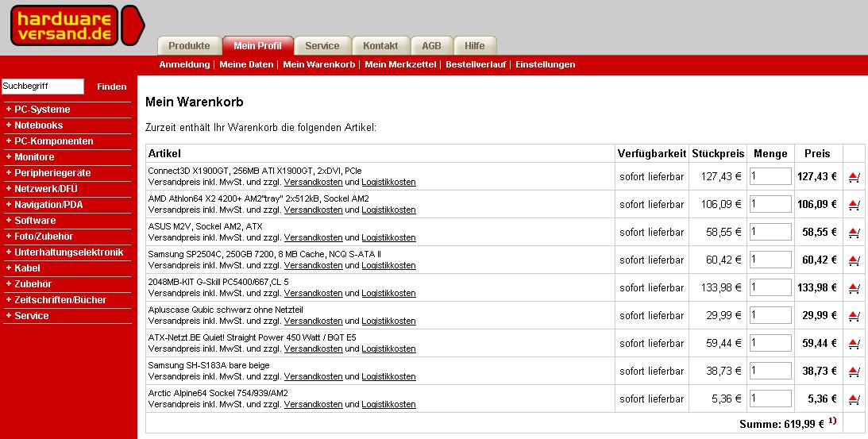Open the AGB tab

tap(432, 46)
